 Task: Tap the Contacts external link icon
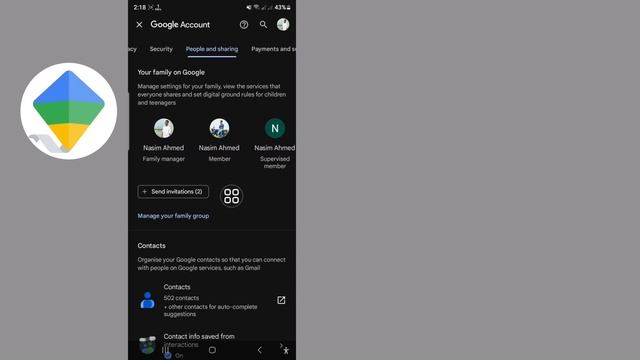(x=281, y=300)
